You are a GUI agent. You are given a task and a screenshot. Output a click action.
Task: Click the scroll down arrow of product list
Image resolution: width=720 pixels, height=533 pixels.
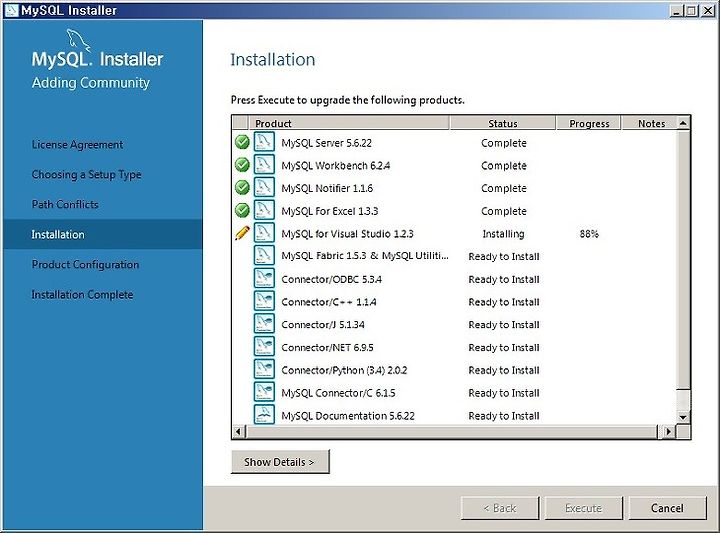[x=683, y=417]
